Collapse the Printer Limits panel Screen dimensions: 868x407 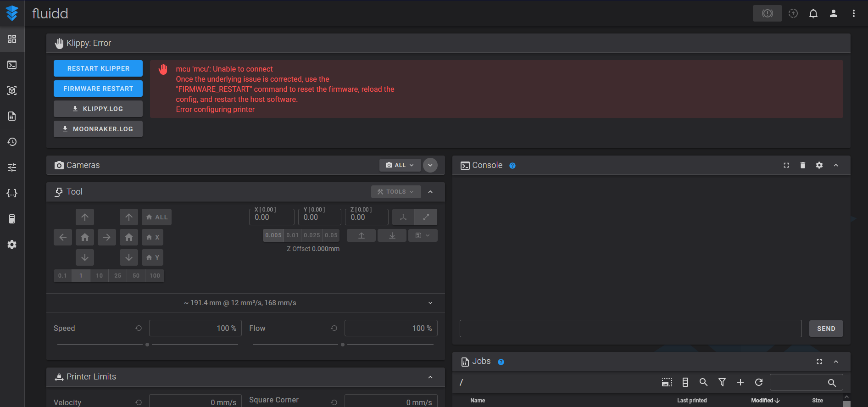pos(430,377)
